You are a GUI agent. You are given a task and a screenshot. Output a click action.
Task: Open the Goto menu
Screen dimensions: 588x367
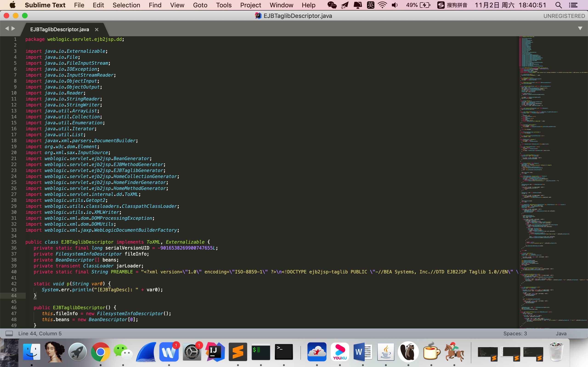200,5
